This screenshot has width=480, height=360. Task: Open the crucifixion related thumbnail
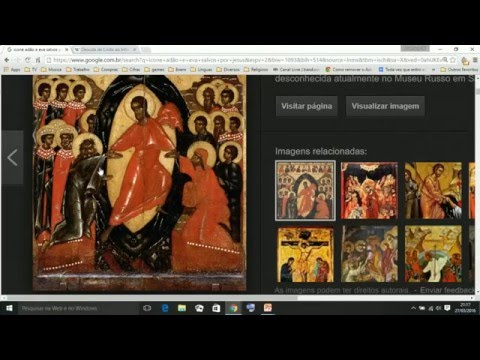pos(305,254)
